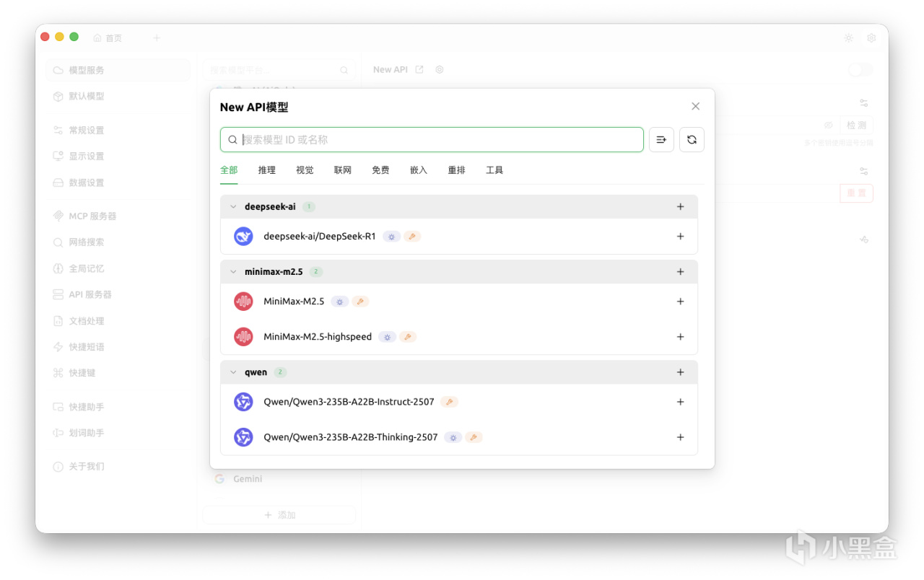Viewport: 924px width, 580px height.
Task: Click the reasoning tag on MiniMax-M2.5
Action: tap(340, 302)
